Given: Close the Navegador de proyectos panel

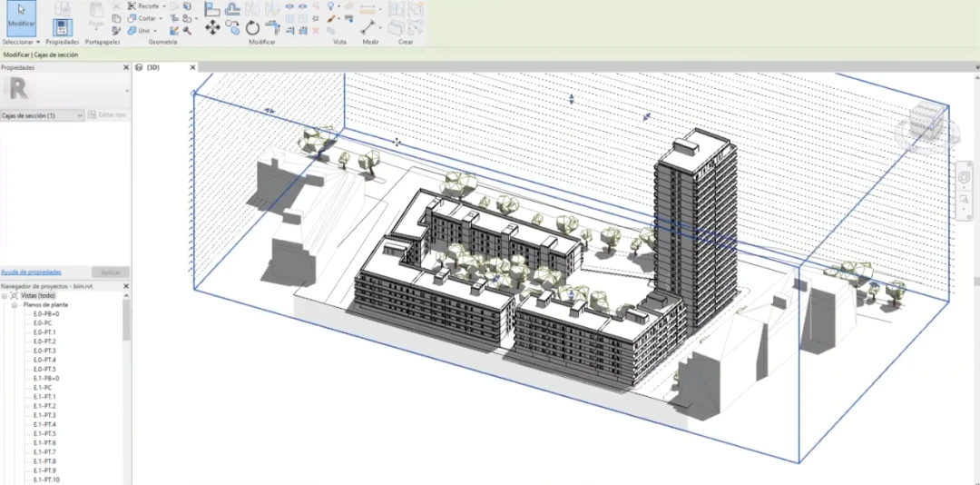Looking at the screenshot, I should point(125,286).
